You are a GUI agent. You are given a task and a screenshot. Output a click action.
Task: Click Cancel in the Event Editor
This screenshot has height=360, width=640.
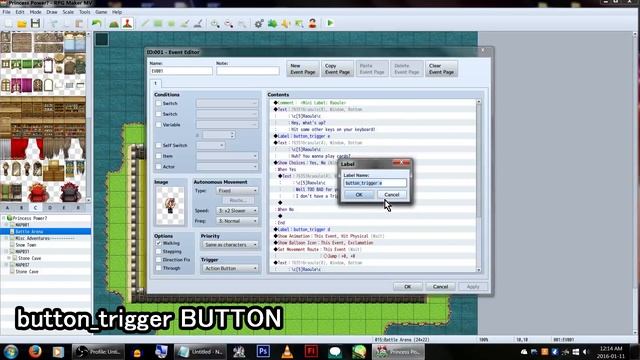tap(440, 287)
